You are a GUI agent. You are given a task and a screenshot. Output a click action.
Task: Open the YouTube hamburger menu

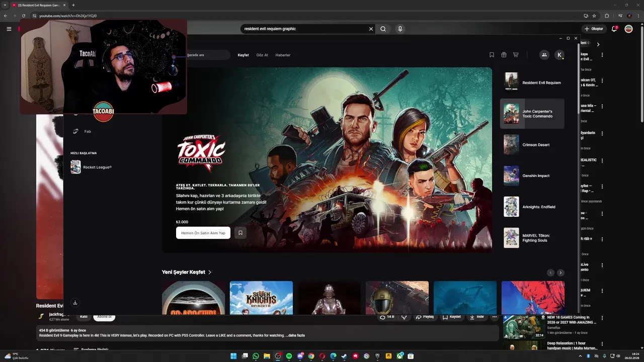pyautogui.click(x=9, y=29)
